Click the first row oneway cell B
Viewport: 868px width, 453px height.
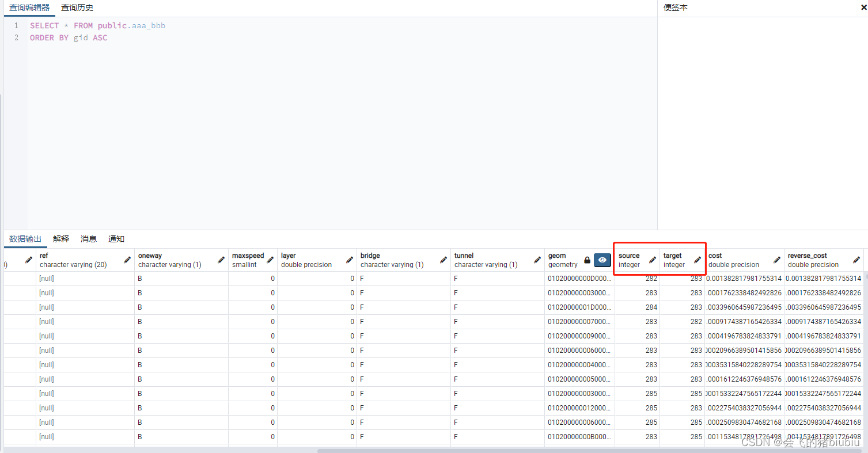[181, 279]
